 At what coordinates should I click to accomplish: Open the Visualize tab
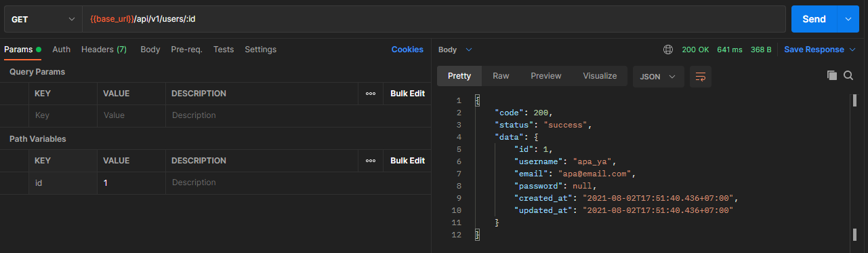point(600,76)
